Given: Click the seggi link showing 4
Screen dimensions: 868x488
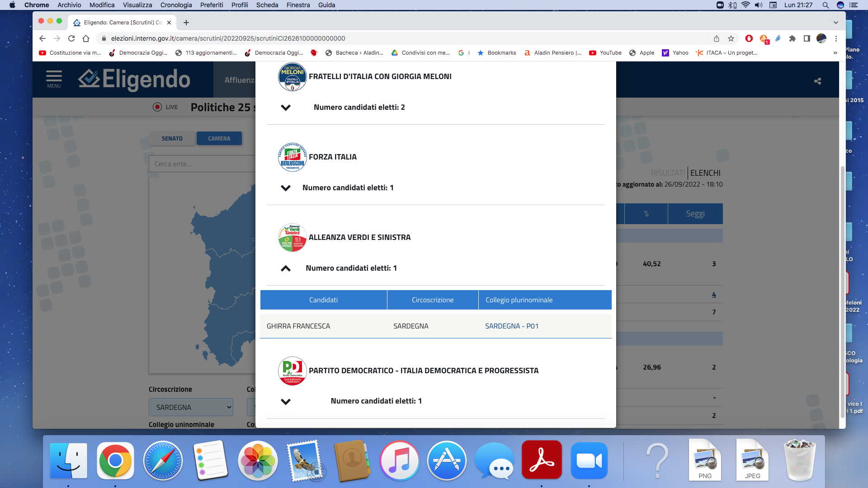Looking at the screenshot, I should click(x=714, y=295).
